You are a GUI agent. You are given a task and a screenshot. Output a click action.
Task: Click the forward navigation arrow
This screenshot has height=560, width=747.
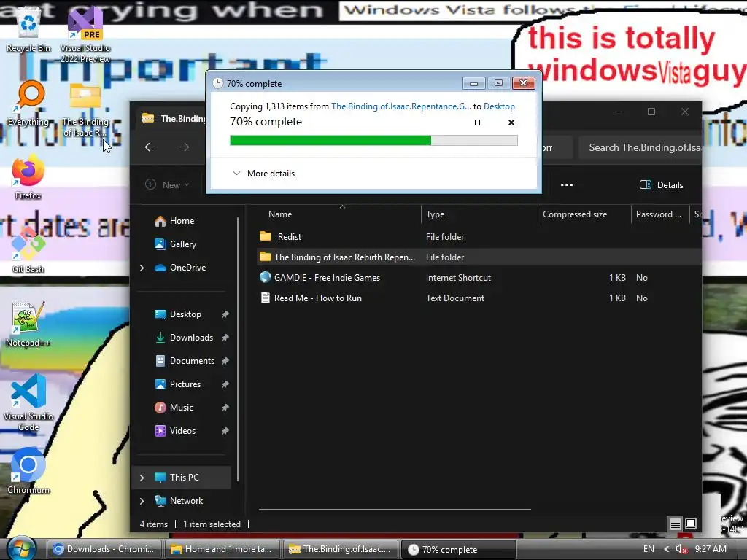click(x=185, y=147)
